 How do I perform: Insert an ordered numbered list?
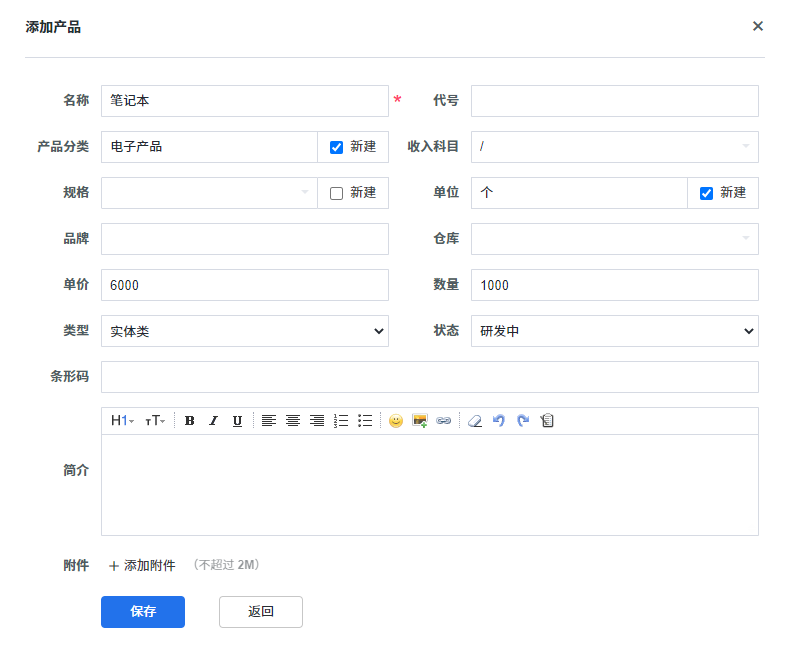(x=341, y=421)
